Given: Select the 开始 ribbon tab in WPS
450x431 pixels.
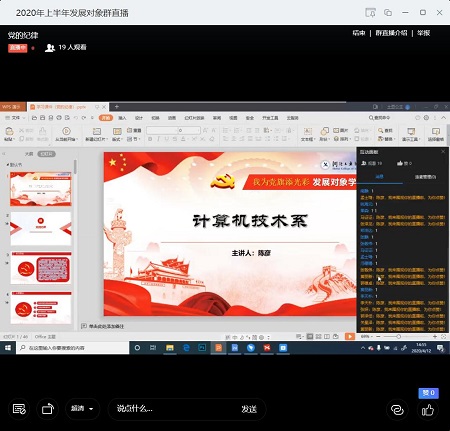Looking at the screenshot, I should coord(106,118).
